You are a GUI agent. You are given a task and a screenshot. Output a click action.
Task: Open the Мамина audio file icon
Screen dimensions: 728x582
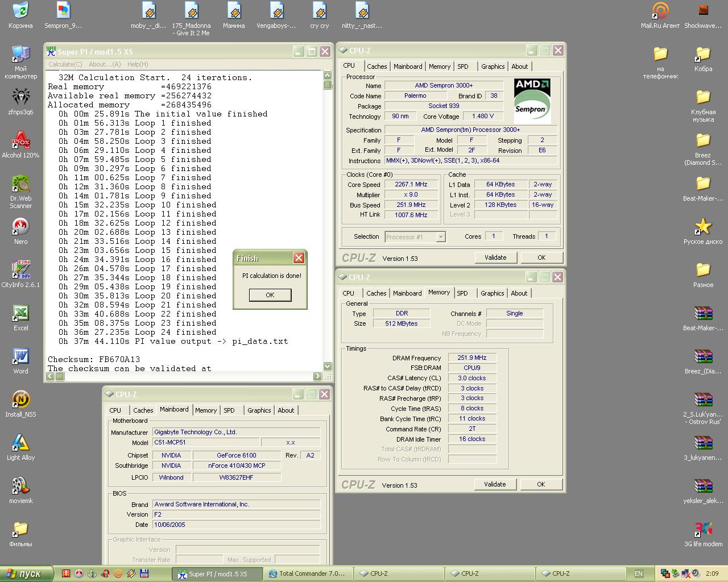pyautogui.click(x=234, y=15)
